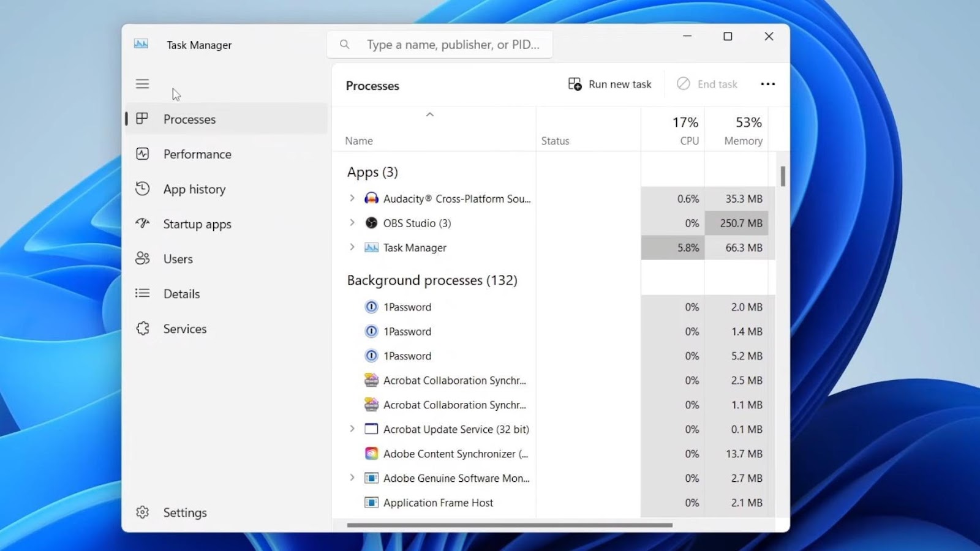
Task: Click the search box to find processes
Action: tap(440, 44)
